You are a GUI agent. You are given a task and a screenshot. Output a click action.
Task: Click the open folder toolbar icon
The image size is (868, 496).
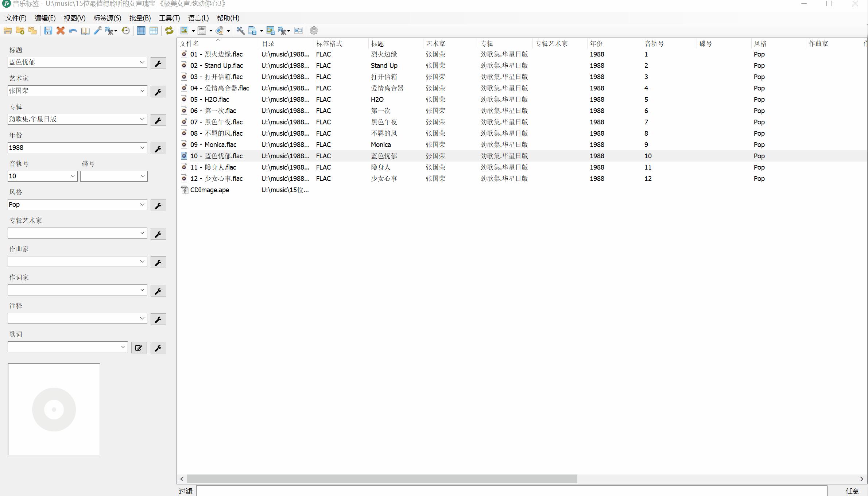point(8,31)
